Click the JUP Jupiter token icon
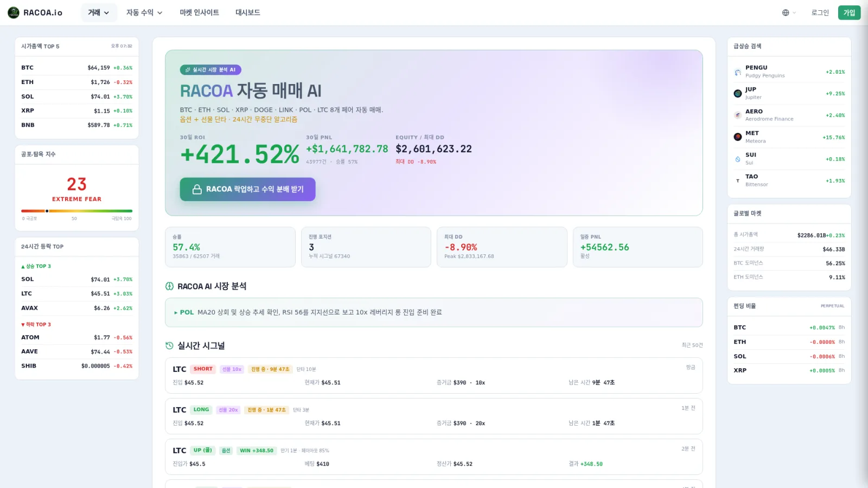The image size is (868, 488). [x=738, y=94]
